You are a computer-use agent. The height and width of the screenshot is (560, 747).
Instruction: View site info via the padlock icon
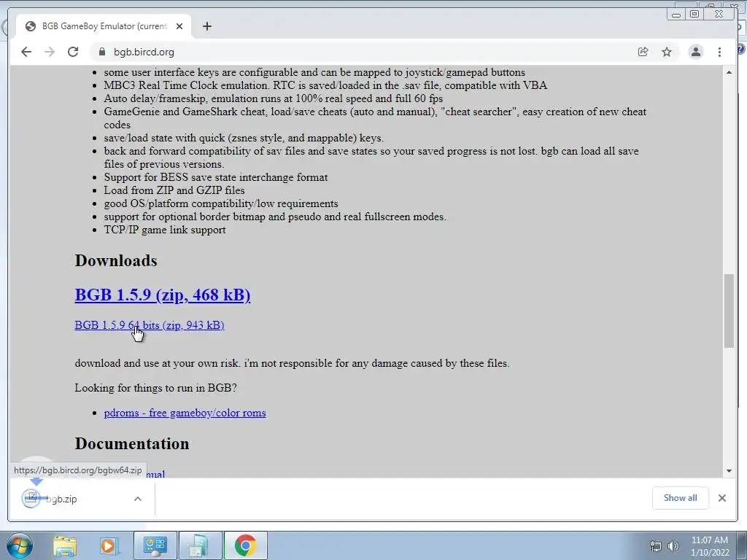(x=101, y=52)
